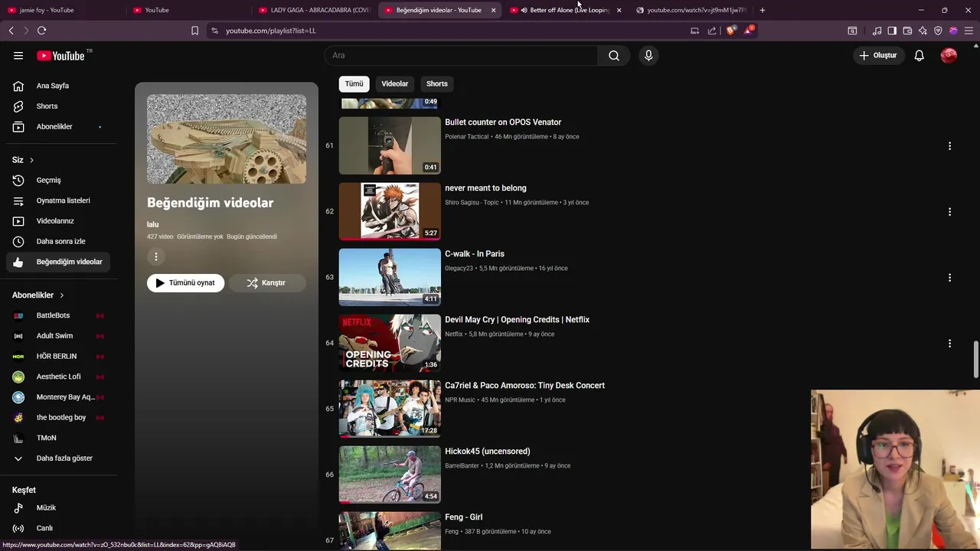Bookmark this page icon

point(194,31)
